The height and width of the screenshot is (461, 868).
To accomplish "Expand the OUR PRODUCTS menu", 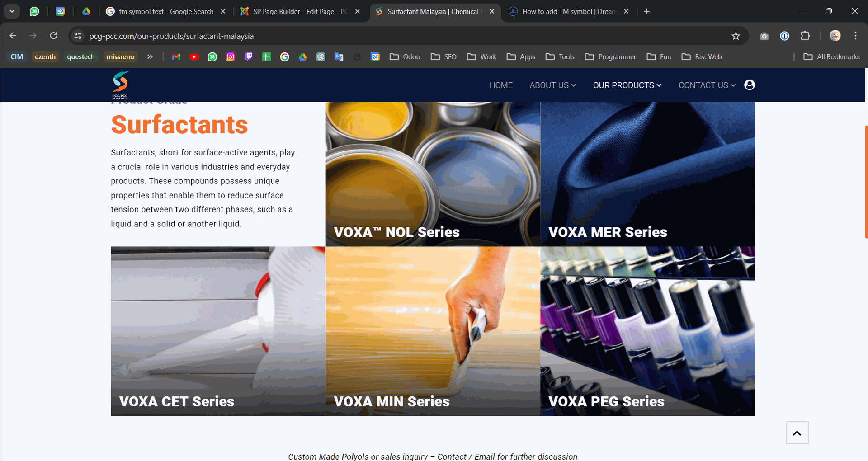I will point(627,85).
